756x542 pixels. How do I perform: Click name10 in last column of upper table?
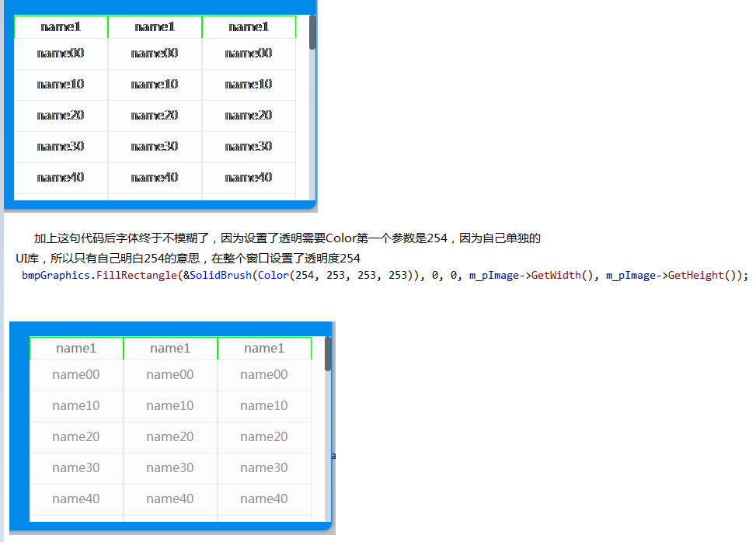(x=249, y=85)
